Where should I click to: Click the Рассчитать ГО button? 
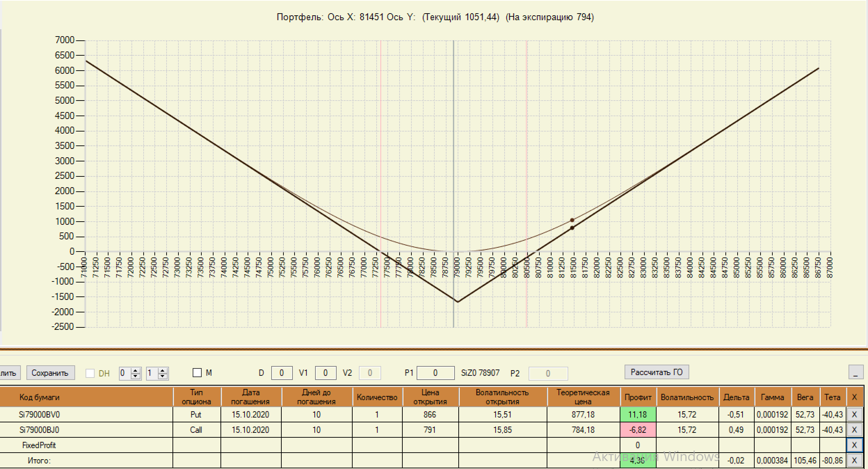pos(657,372)
